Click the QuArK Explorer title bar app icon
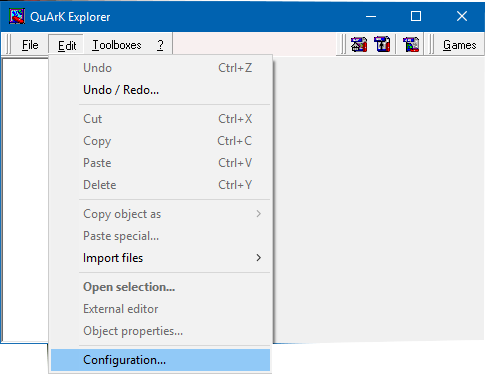The width and height of the screenshot is (485, 374). [x=17, y=16]
